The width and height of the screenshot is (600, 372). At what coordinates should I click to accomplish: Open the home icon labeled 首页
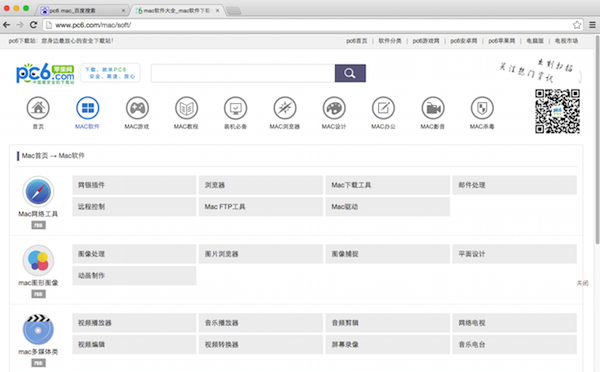(38, 108)
